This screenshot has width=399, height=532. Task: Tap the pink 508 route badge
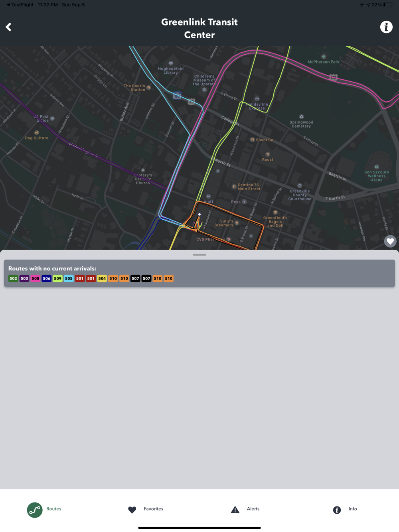point(36,278)
